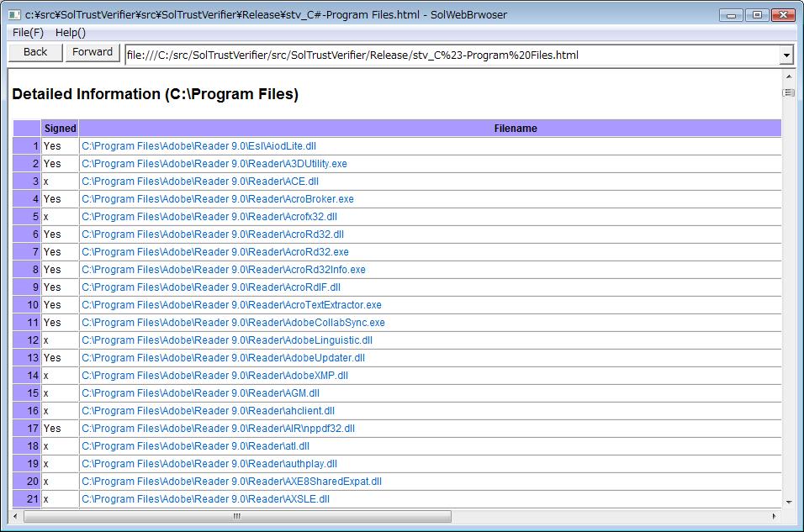Viewport: 804px width, 532px height.
Task: Close the SolWebBrwoser window
Action: click(783, 15)
